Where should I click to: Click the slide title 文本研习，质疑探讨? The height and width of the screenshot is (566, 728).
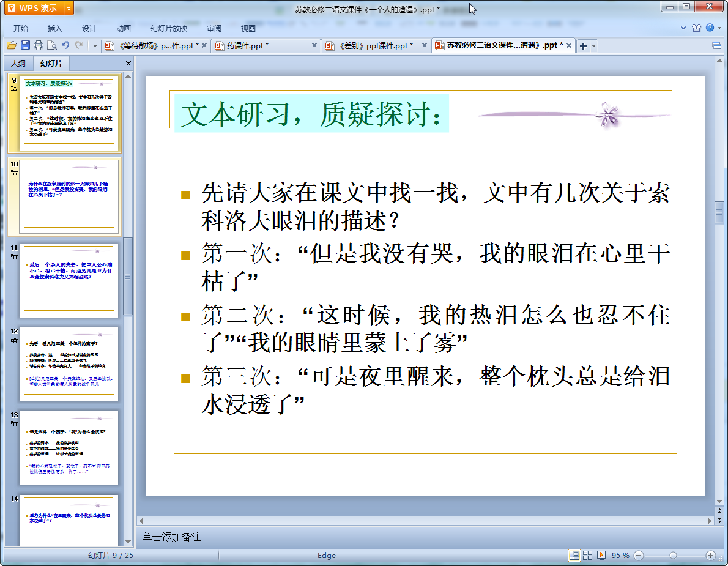311,114
